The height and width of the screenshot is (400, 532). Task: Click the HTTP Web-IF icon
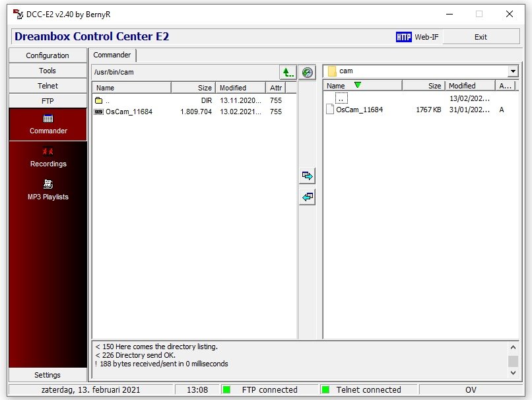point(403,37)
